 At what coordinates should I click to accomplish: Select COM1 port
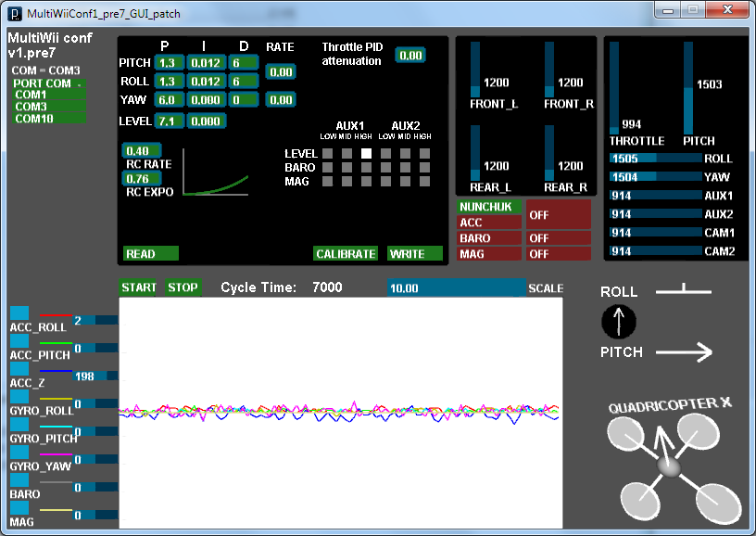point(49,95)
